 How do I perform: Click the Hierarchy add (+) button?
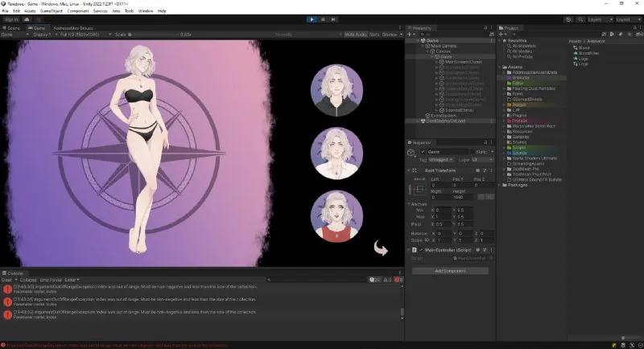tap(409, 35)
